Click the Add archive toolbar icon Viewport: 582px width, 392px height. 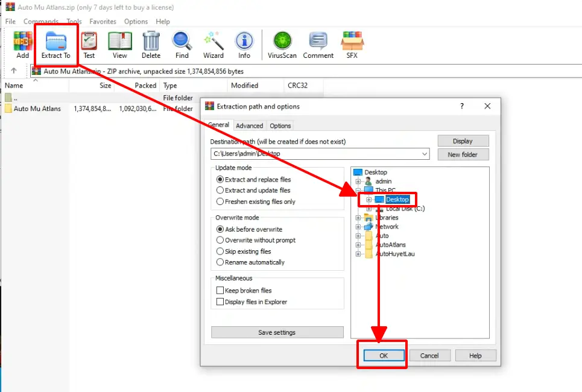(22, 41)
